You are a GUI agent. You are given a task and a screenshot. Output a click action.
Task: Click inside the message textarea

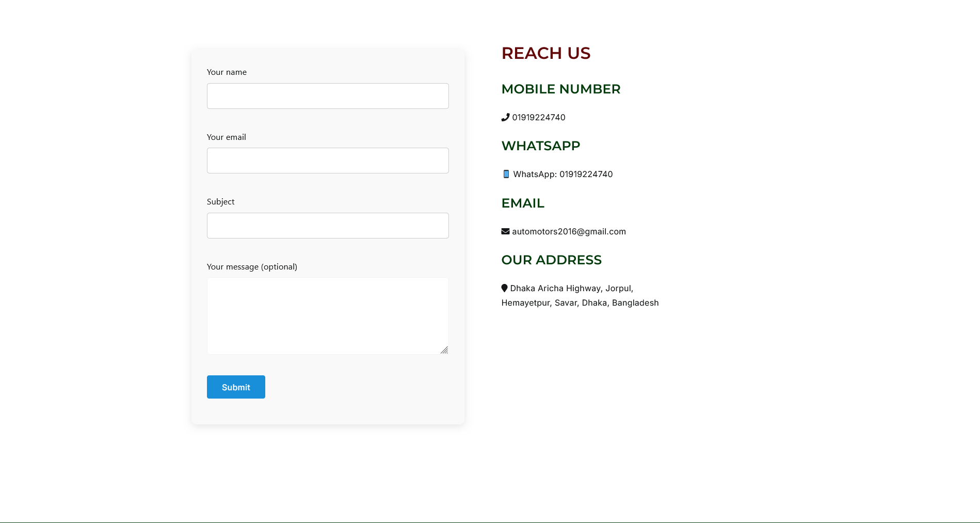328,315
